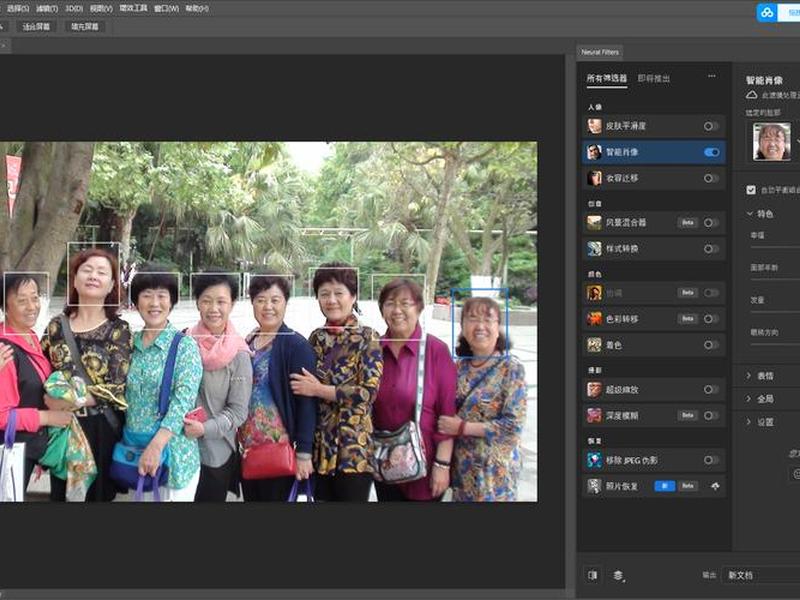Select the 风景混合器 filter thumbnail icon
The image size is (800, 600).
(594, 222)
